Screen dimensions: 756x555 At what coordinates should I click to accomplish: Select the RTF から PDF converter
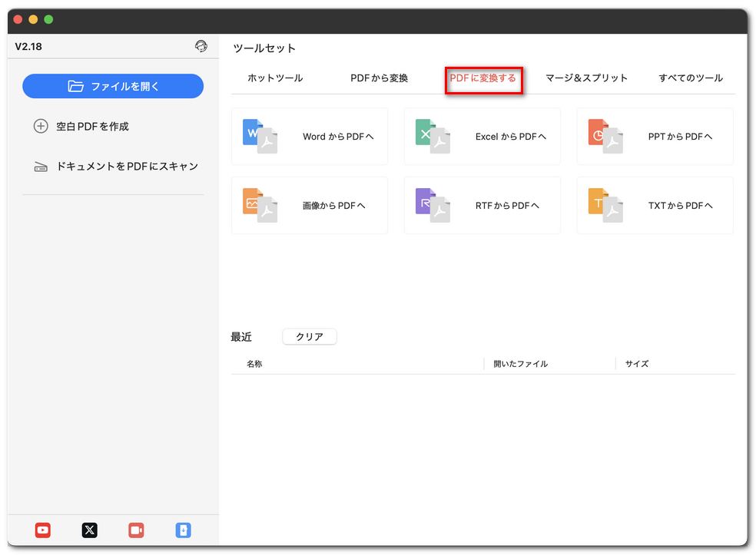click(482, 205)
